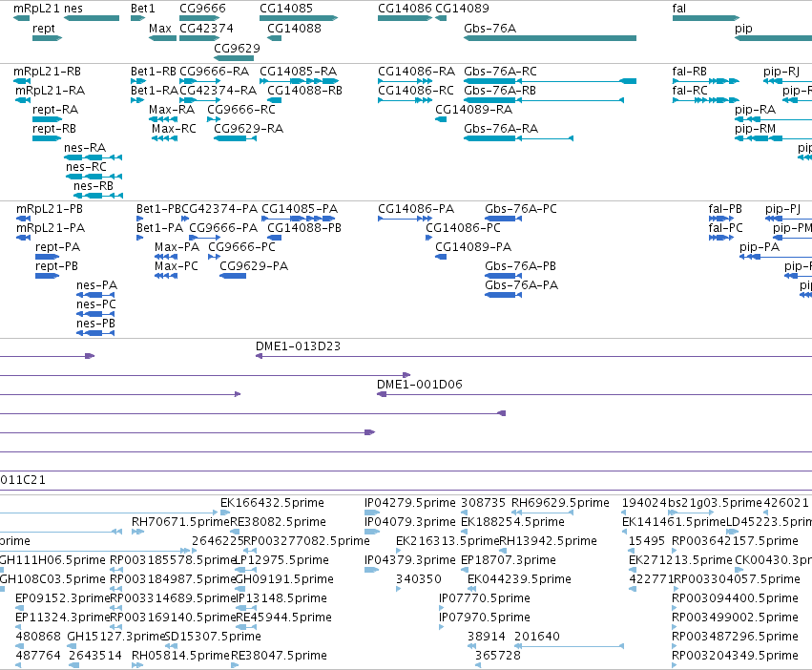
Task: Click transcript label Gbs-76A-RC
Action: [500, 72]
